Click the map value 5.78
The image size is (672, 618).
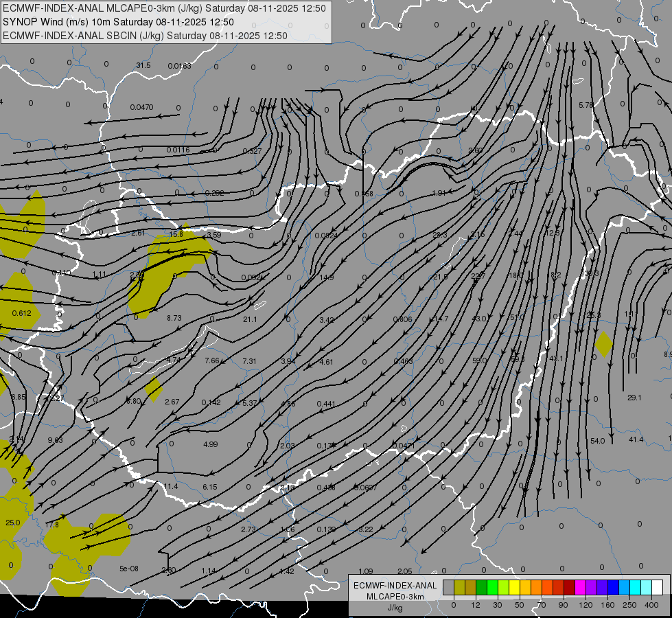(x=586, y=105)
